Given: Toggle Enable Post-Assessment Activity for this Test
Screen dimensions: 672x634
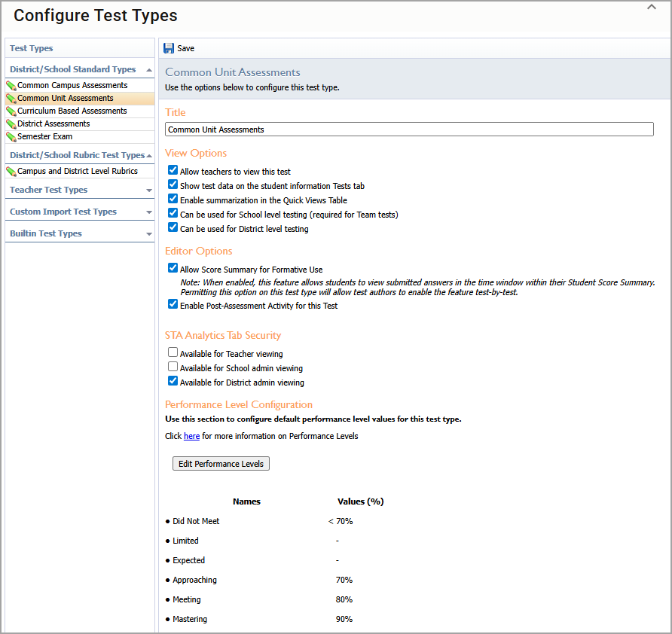Looking at the screenshot, I should coord(173,304).
